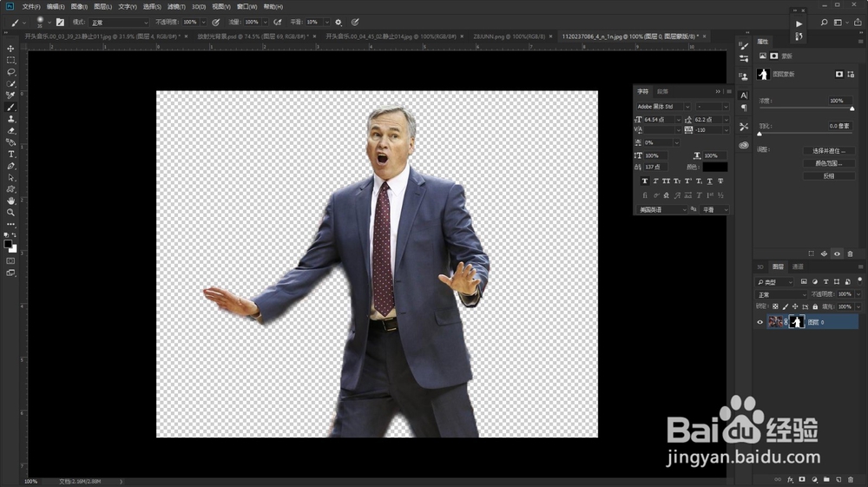The width and height of the screenshot is (868, 487).
Task: Click the feather slider handle
Action: pos(759,134)
